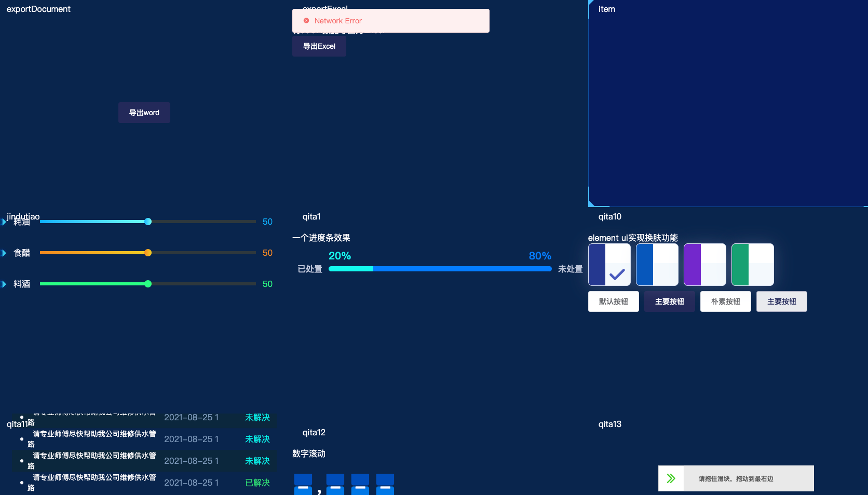This screenshot has height=495, width=868.
Task: Click the 已处置 label
Action: [x=310, y=269]
